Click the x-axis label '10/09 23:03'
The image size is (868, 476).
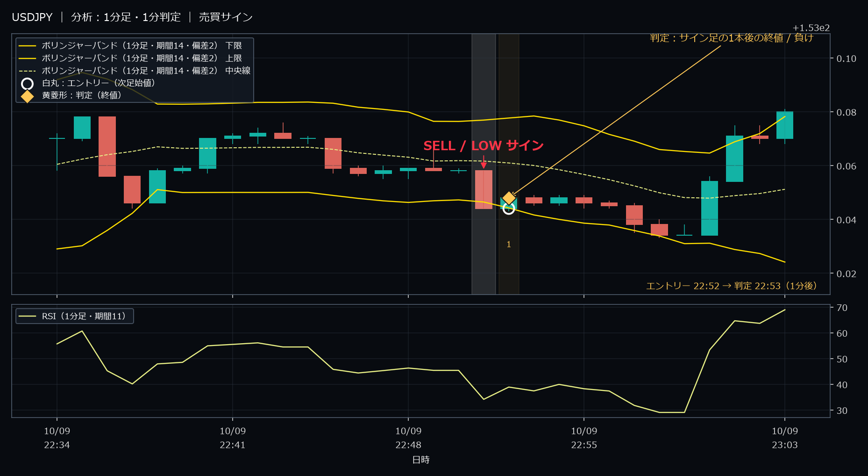tap(785, 438)
